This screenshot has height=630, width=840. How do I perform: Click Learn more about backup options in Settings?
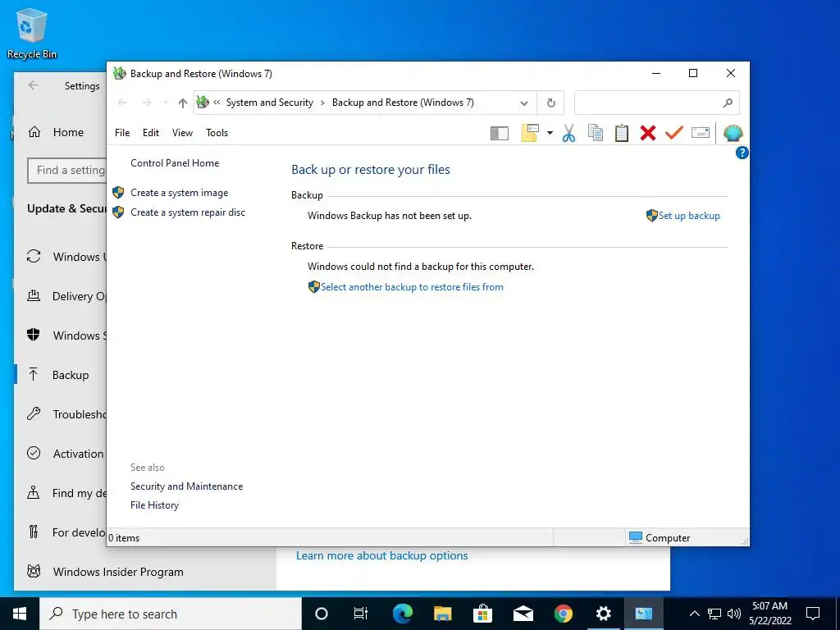point(382,556)
